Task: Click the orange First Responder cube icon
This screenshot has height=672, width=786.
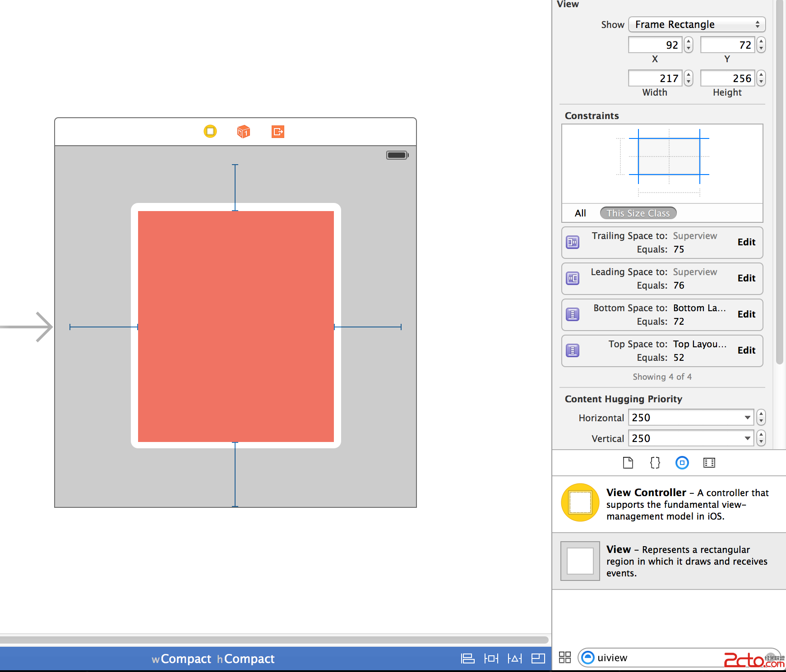Action: point(243,131)
